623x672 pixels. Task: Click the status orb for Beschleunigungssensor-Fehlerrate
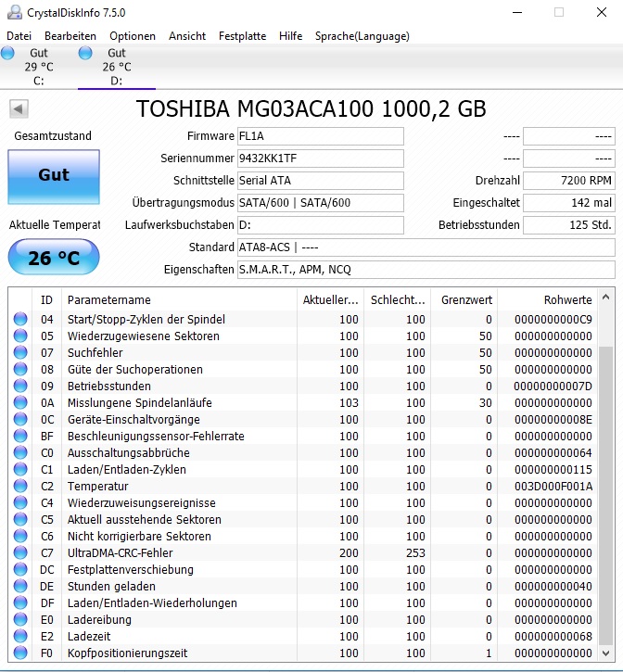20,437
